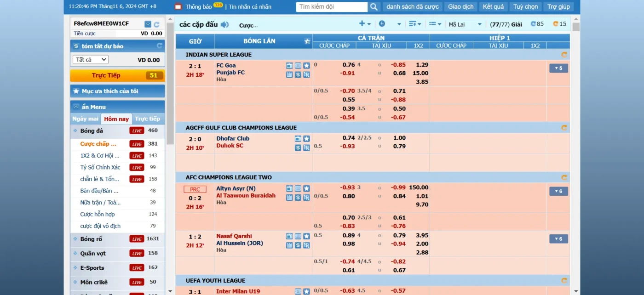
Task: Expand more bets for FC Goa match
Action: pos(558,68)
